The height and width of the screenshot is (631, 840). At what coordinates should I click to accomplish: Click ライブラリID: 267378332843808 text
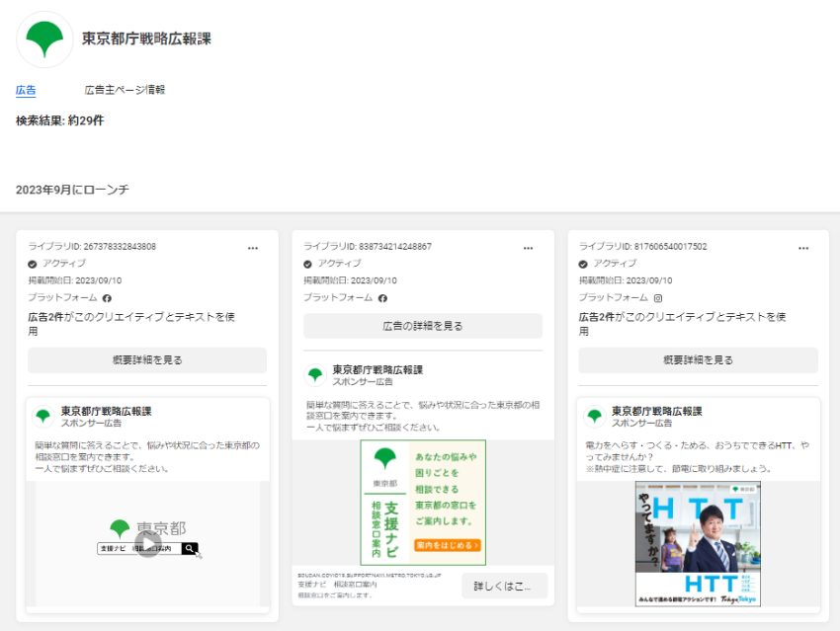pyautogui.click(x=92, y=247)
